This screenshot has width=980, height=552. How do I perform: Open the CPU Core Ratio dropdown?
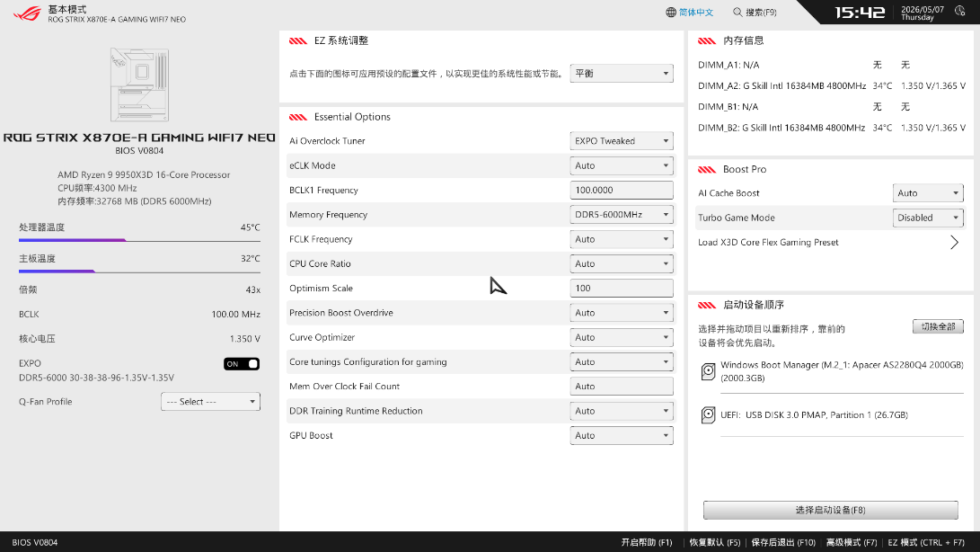tap(622, 263)
